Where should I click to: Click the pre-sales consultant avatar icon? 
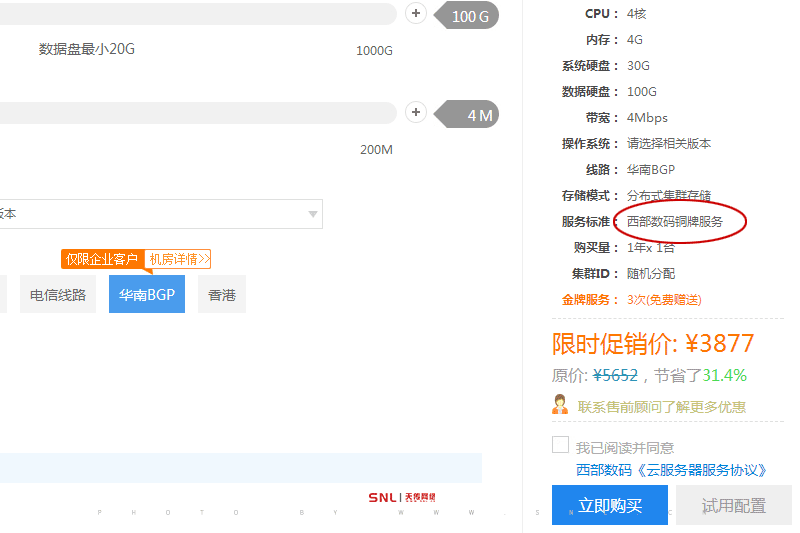click(561, 405)
